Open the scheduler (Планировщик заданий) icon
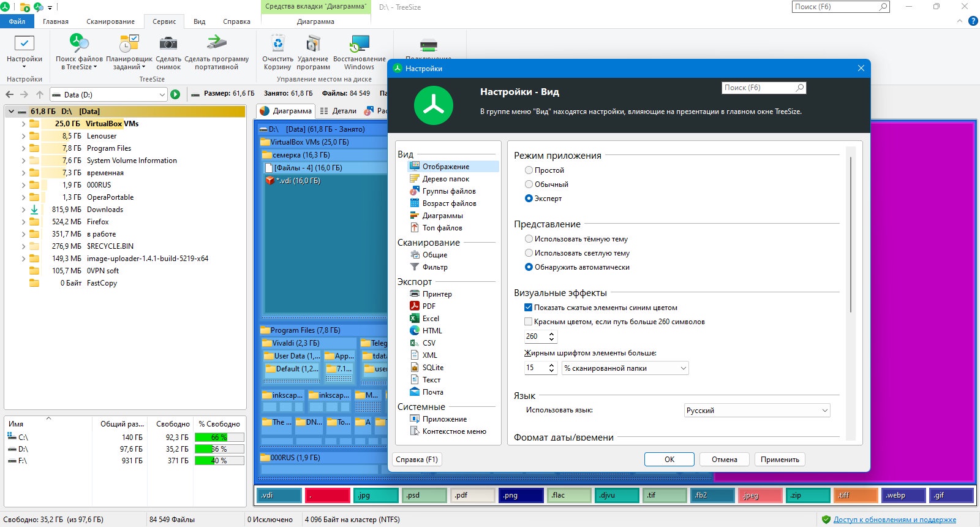 click(129, 44)
